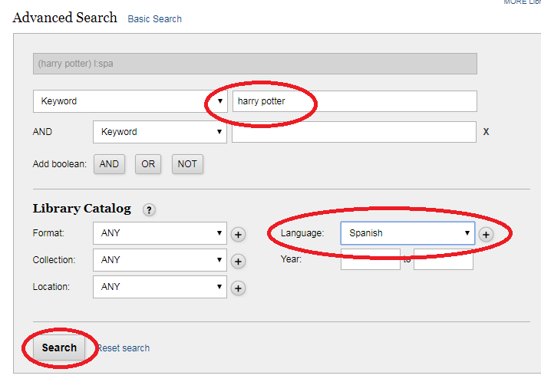This screenshot has width=541, height=392.
Task: Click the Year start field
Action: (371, 259)
